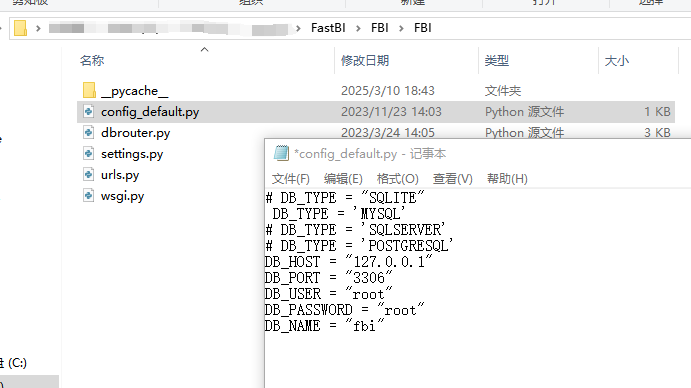Open the 编辑(E) menu in Notepad
The width and height of the screenshot is (691, 388).
coord(343,179)
